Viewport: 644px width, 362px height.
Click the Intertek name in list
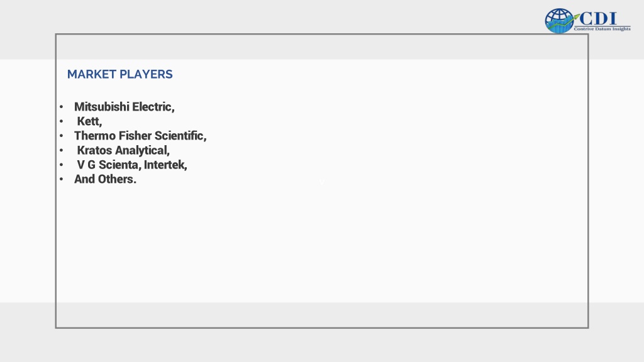point(165,165)
